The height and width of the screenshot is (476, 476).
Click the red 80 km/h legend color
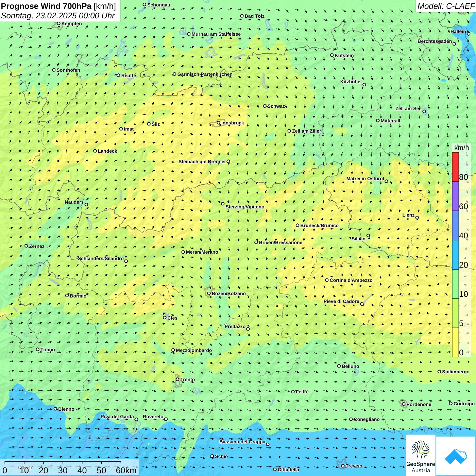coord(455,167)
